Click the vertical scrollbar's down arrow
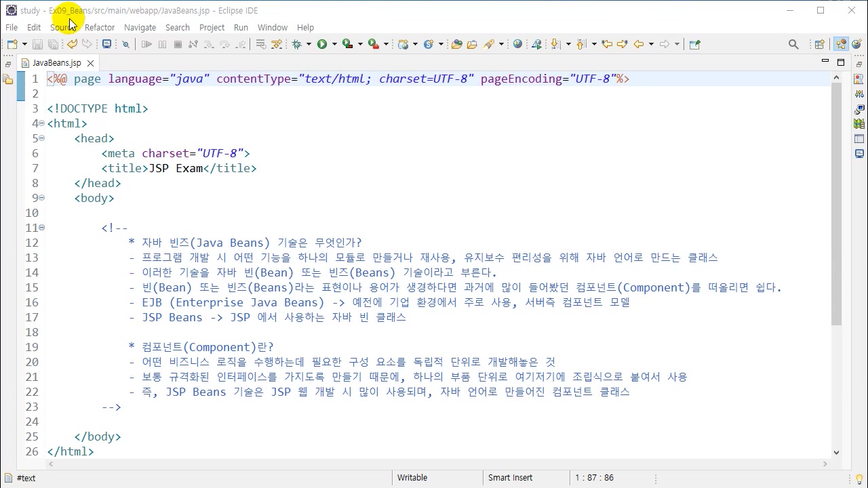This screenshot has width=868, height=488. (836, 452)
